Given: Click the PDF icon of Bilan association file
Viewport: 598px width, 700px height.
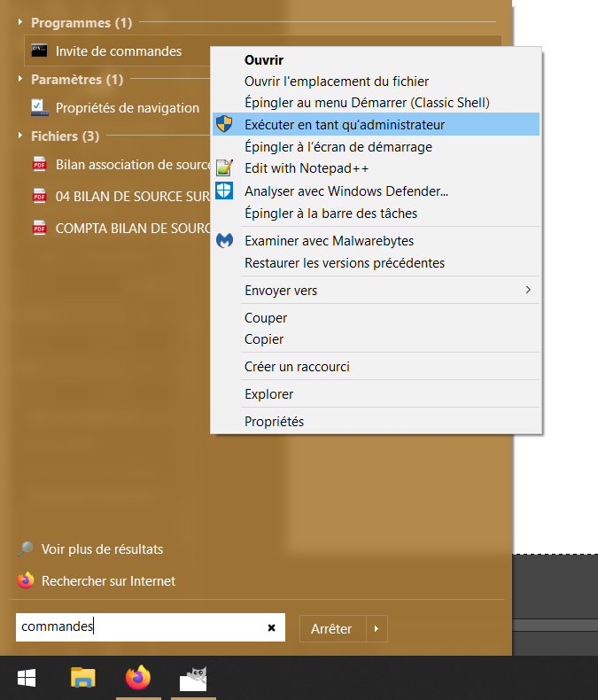Looking at the screenshot, I should [39, 165].
